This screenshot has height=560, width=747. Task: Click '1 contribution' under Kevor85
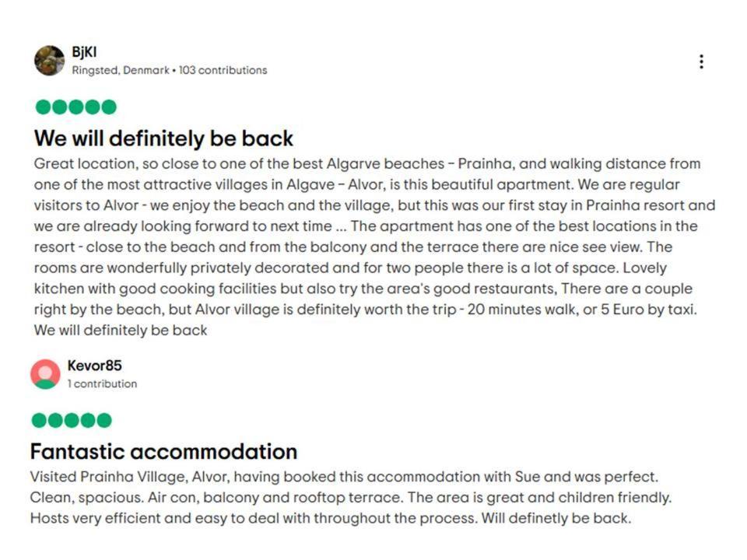pyautogui.click(x=102, y=383)
